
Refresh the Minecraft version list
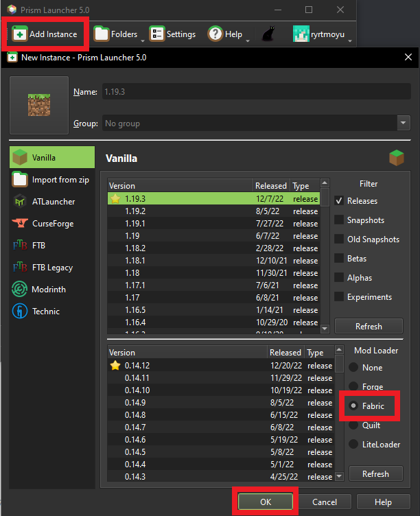[369, 326]
